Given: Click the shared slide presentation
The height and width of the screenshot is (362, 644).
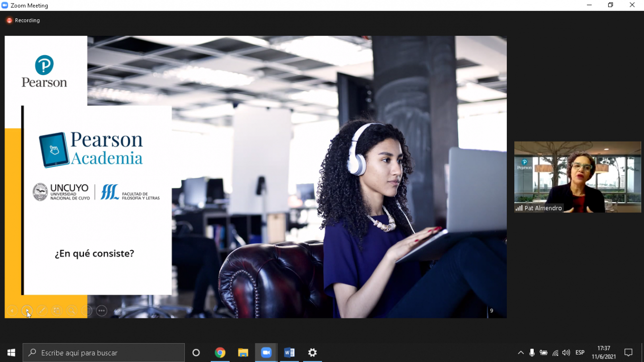Looking at the screenshot, I should pyautogui.click(x=256, y=177).
